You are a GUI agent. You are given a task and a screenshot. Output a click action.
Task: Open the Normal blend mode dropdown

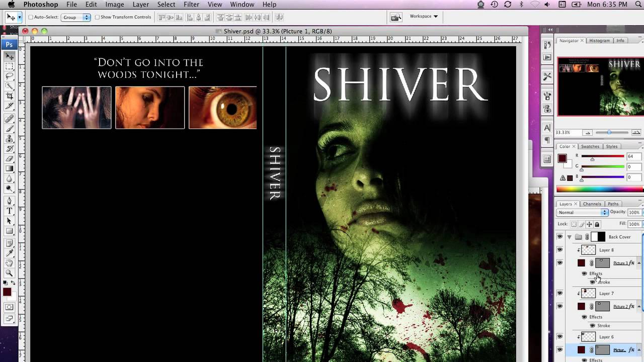tap(582, 213)
